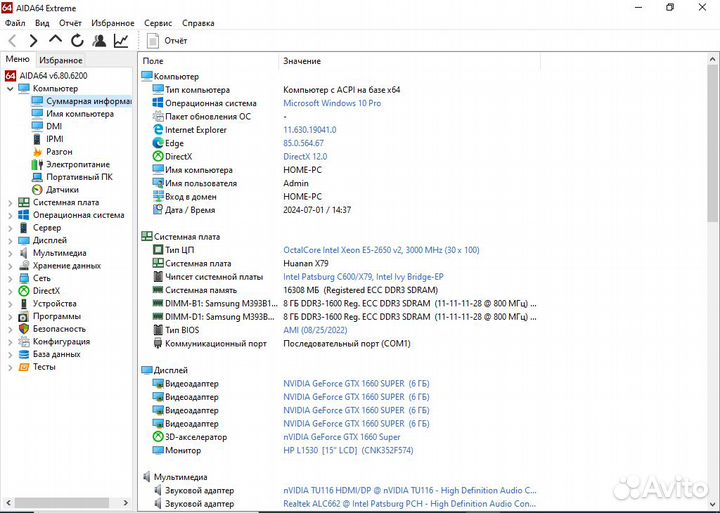Open the user management toolbar icon
720x513 pixels.
(x=99, y=40)
